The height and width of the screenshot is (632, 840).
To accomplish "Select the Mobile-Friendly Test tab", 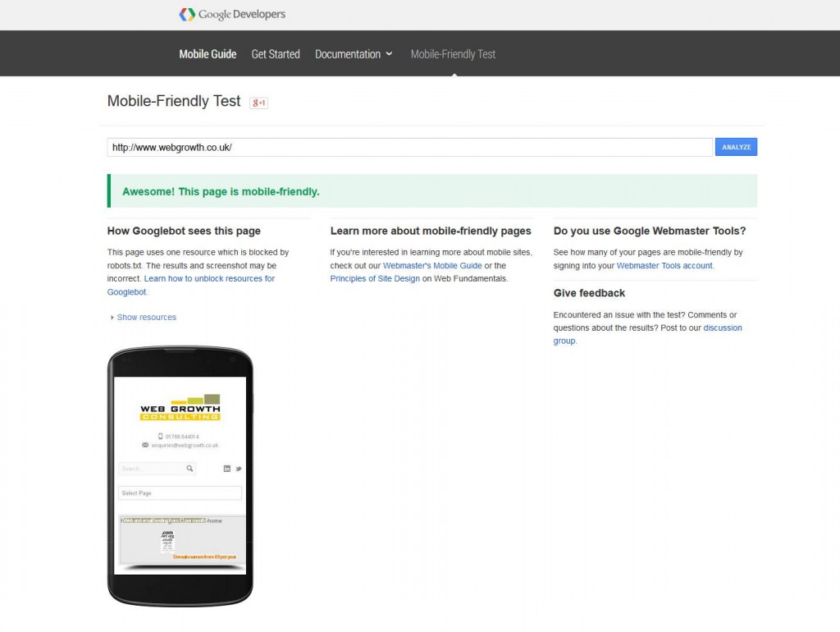I will pos(453,54).
